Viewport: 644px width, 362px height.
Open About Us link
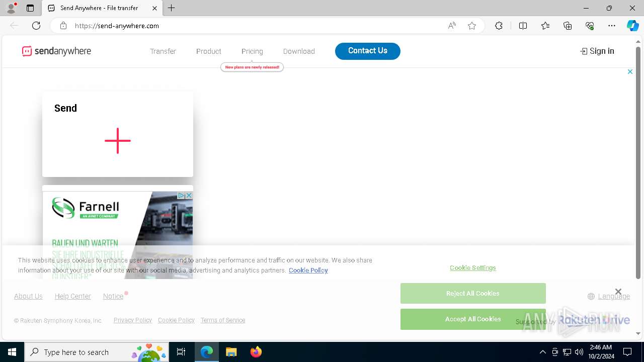tap(28, 296)
